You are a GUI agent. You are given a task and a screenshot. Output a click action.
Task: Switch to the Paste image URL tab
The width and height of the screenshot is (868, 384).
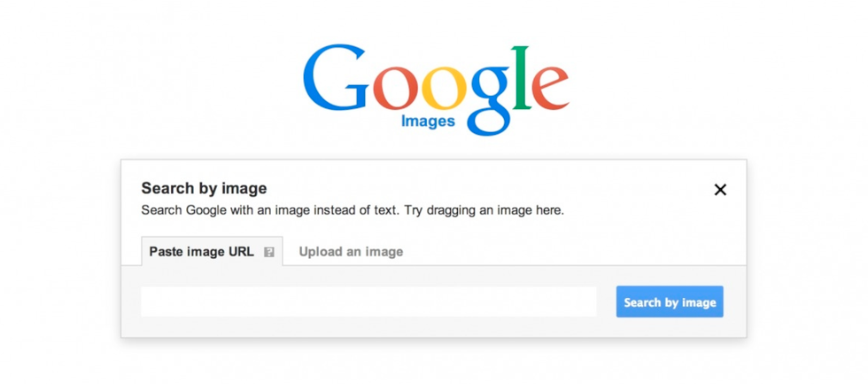coord(201,252)
